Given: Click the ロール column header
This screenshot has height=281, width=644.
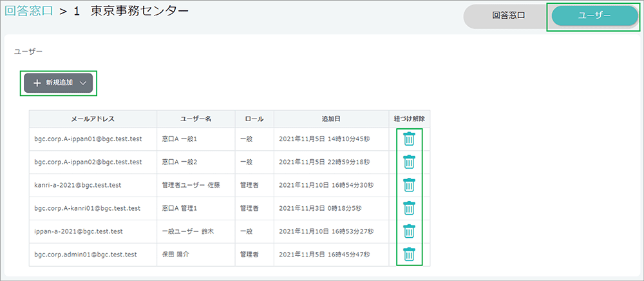Looking at the screenshot, I should (254, 119).
